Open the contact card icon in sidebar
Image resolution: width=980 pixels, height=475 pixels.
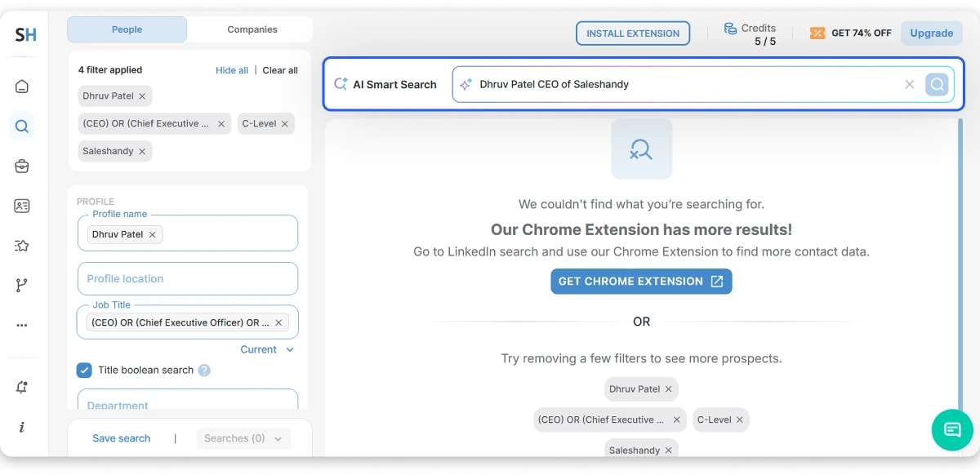pyautogui.click(x=22, y=206)
